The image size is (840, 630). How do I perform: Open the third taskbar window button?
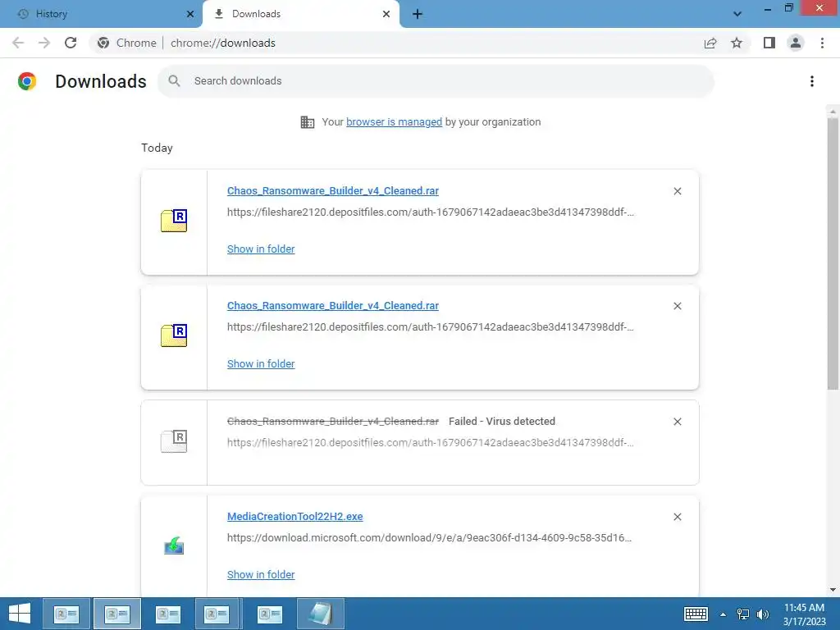(167, 614)
